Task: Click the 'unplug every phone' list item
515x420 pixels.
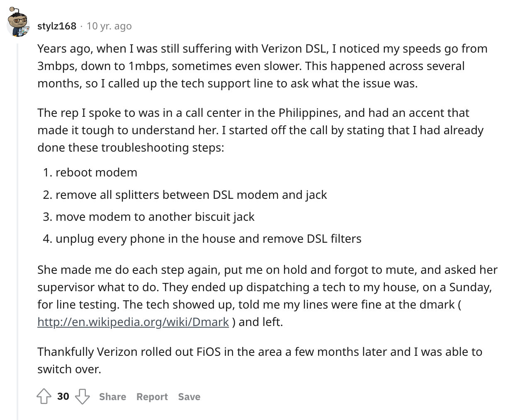Action: coord(208,239)
